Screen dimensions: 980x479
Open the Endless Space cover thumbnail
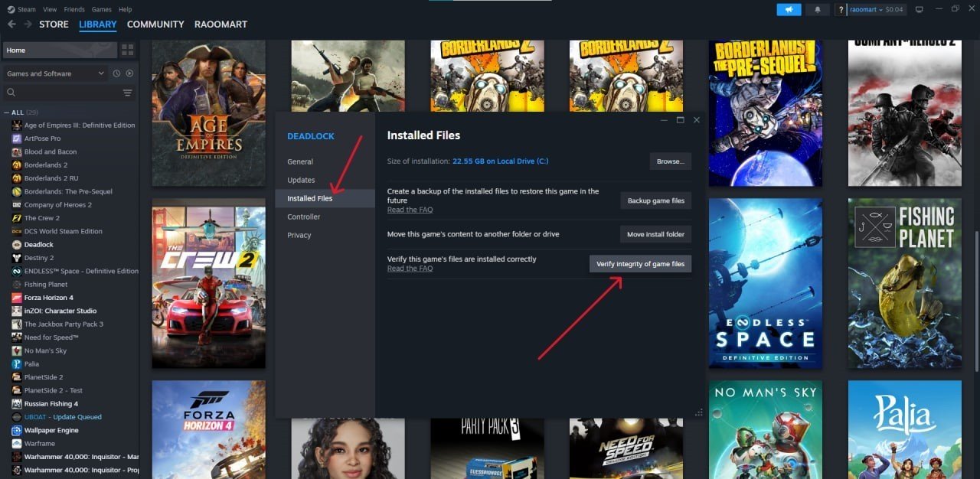point(766,283)
